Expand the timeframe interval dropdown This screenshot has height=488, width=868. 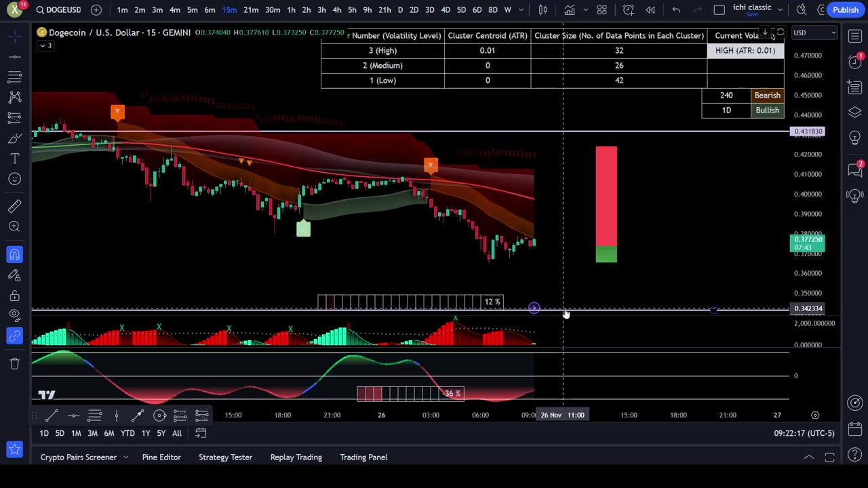coord(521,9)
